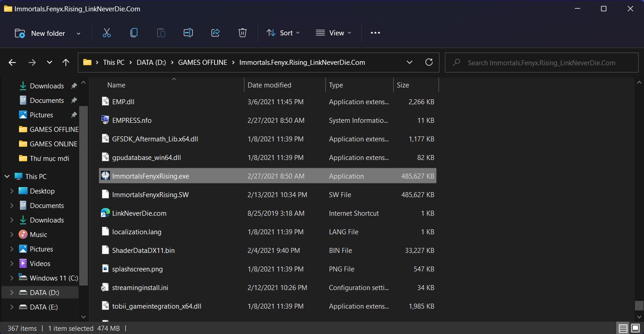Switch to details view in status bar
Viewport: 644px width, 334px height.
pos(623,329)
